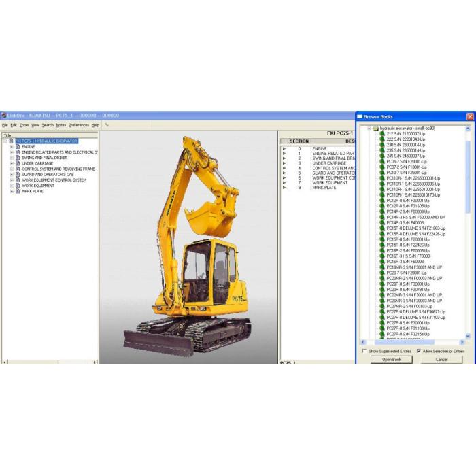
Task: Select the PC16R-2 S/N F00003-Up entry
Action: click(408, 251)
